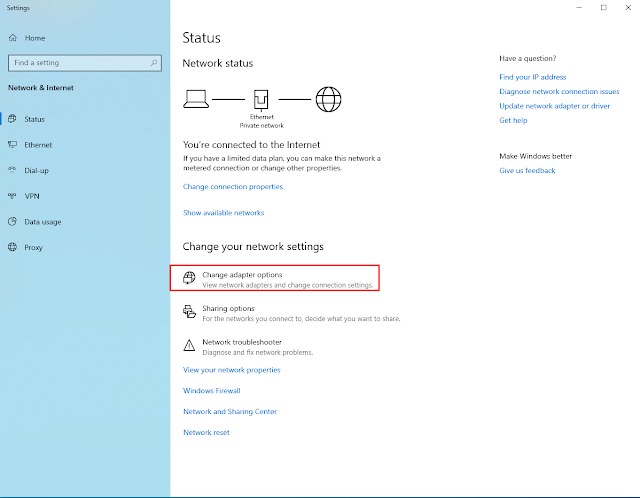Click the Status globe icon in sidebar
The width and height of the screenshot is (640, 498).
pyautogui.click(x=12, y=119)
